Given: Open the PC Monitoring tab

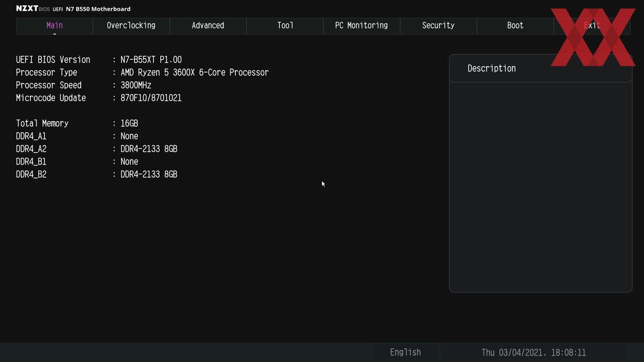Looking at the screenshot, I should click(x=361, y=26).
